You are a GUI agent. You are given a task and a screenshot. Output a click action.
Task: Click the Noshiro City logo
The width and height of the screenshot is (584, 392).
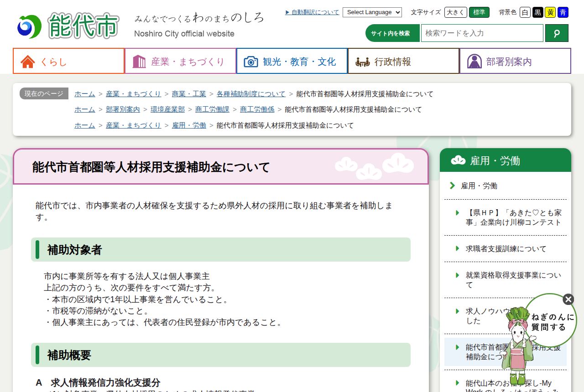68,26
